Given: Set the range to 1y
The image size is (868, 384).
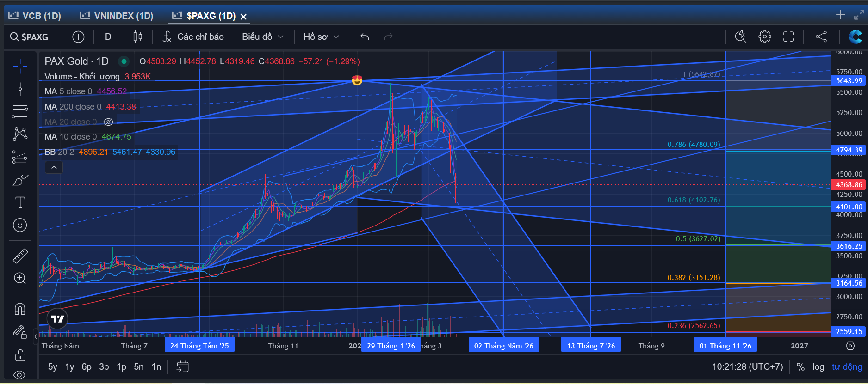Looking at the screenshot, I should point(70,367).
